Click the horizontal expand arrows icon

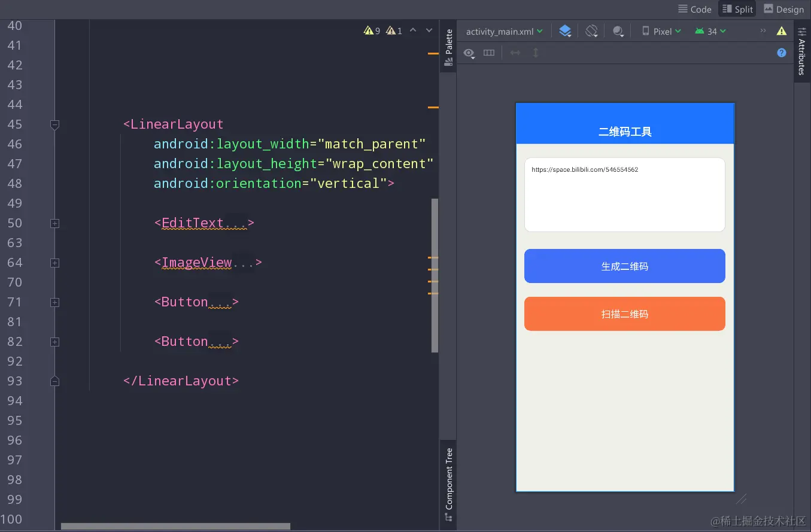pos(515,53)
